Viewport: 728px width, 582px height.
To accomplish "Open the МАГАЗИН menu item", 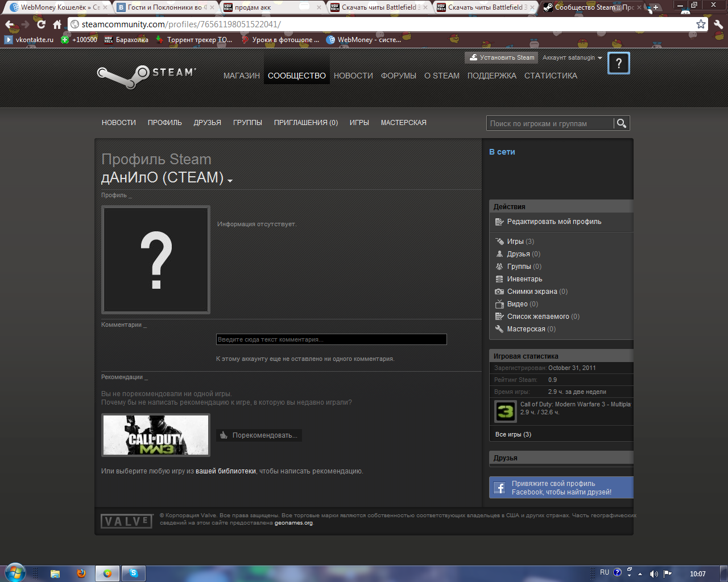I will point(242,76).
